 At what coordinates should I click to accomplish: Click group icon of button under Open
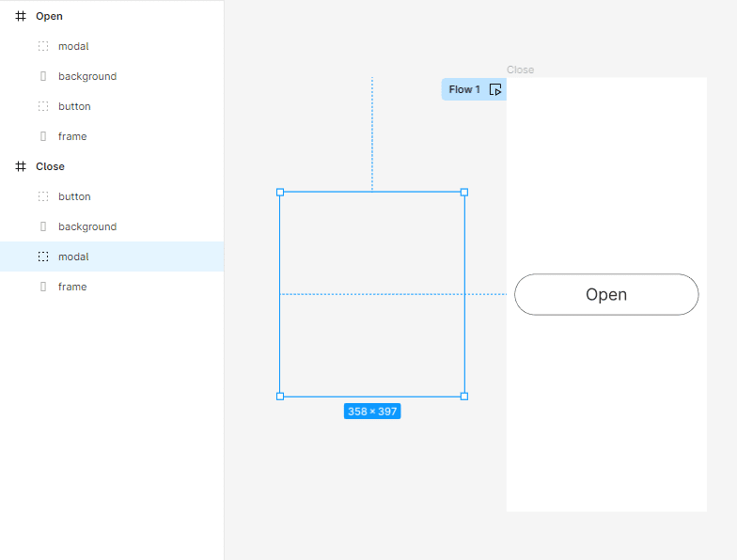click(43, 106)
